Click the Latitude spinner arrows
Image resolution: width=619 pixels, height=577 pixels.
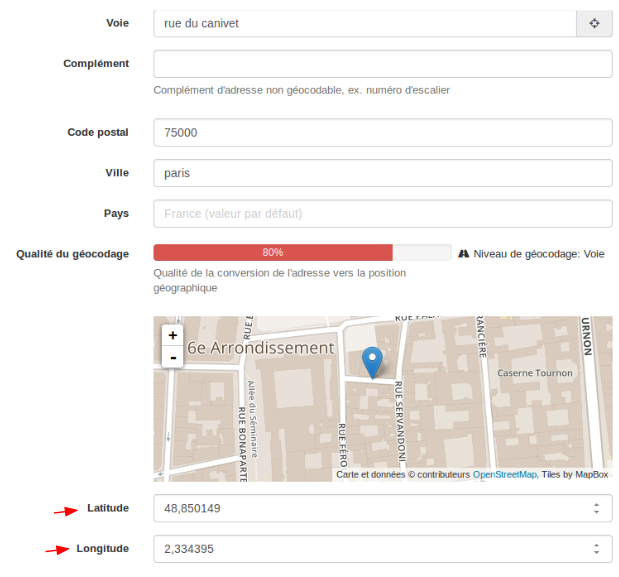point(596,508)
